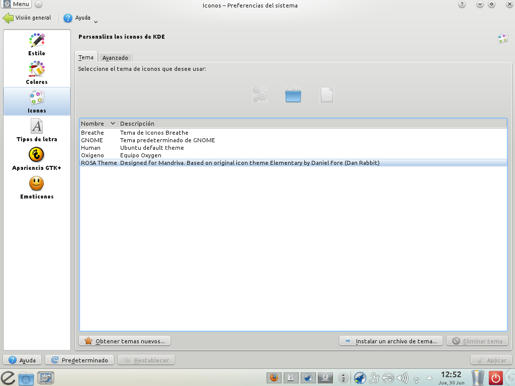Image resolution: width=515 pixels, height=386 pixels.
Task: Select the Iconos module in sidebar
Action: point(37,101)
